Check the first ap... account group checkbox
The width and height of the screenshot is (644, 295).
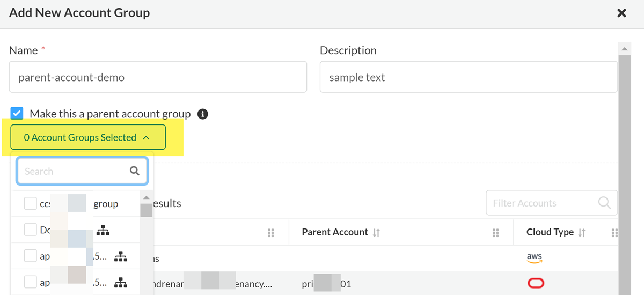pos(30,256)
